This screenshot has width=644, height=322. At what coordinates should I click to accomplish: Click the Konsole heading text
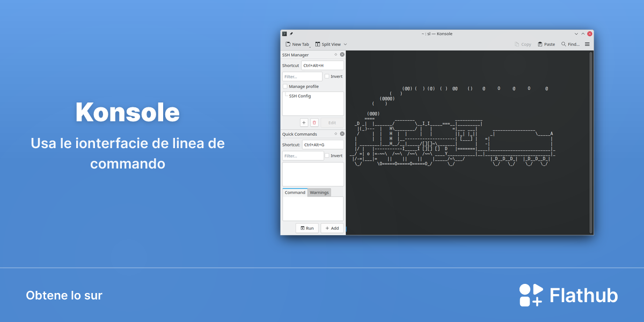coord(128,113)
